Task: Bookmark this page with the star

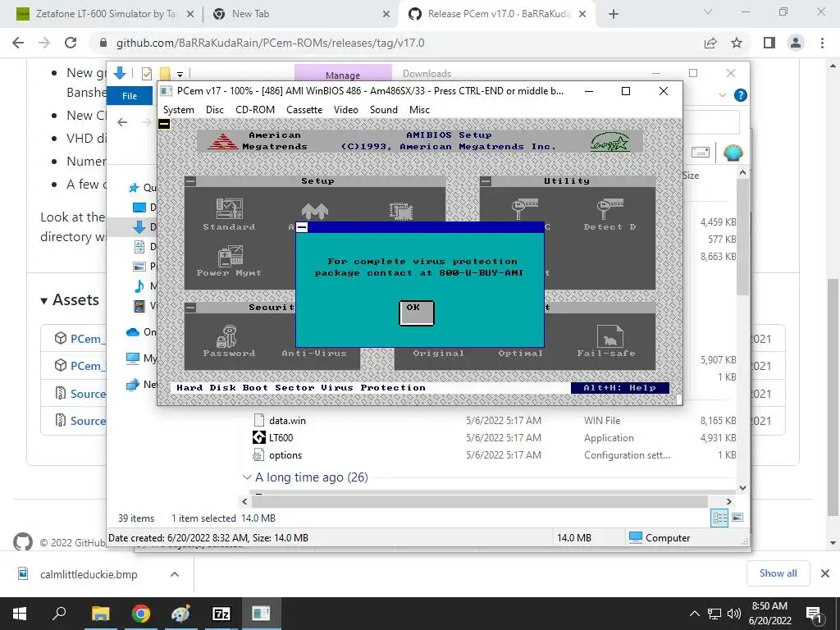Action: (x=737, y=43)
